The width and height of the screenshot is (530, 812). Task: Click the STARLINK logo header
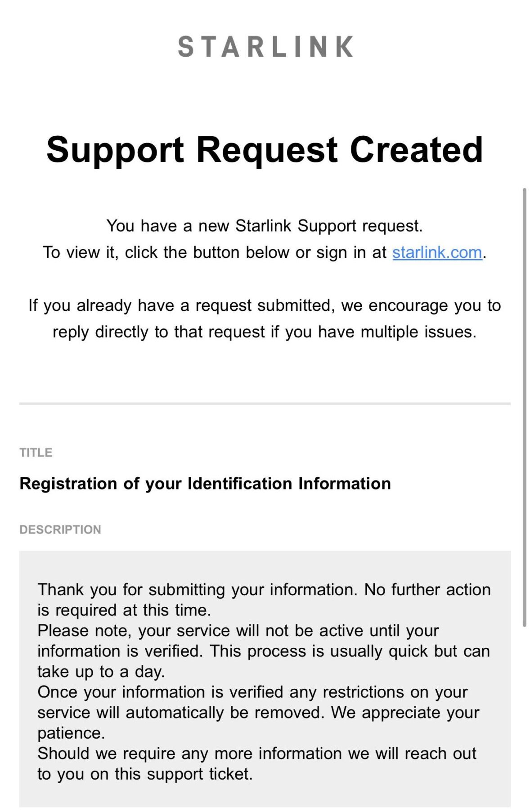(265, 46)
